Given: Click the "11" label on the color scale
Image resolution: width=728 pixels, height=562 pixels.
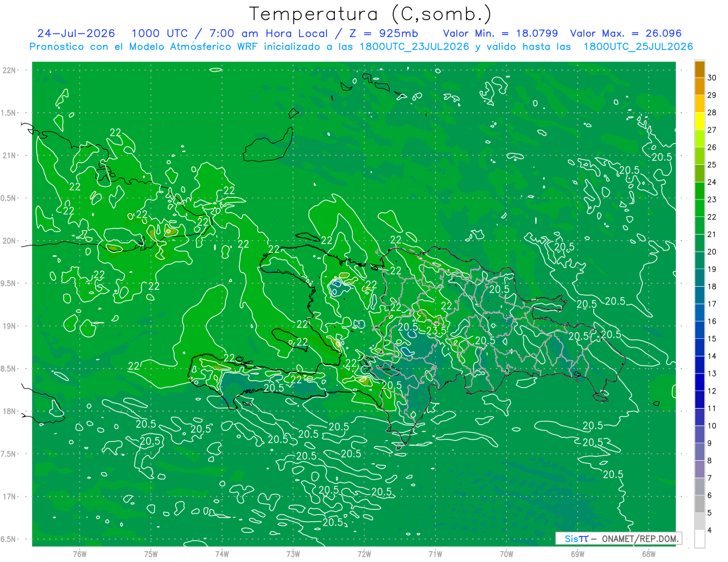Looking at the screenshot, I should point(712,408).
